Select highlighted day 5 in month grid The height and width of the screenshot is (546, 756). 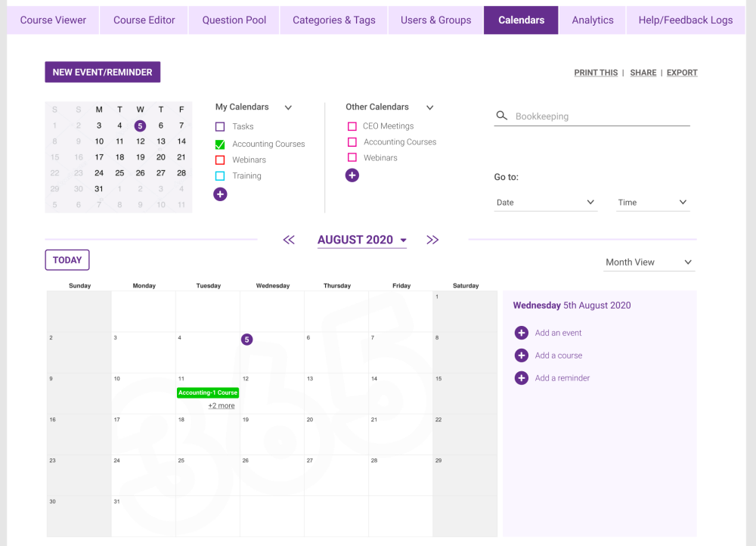point(247,340)
